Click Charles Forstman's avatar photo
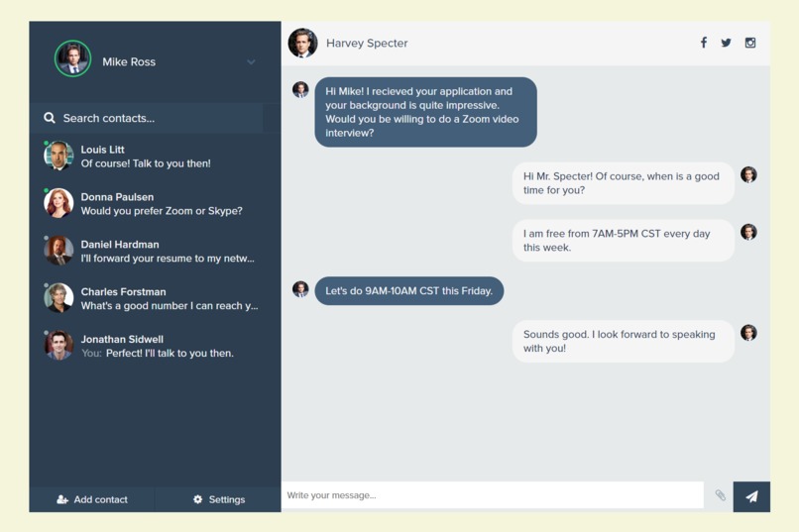This screenshot has height=532, width=799. click(58, 297)
